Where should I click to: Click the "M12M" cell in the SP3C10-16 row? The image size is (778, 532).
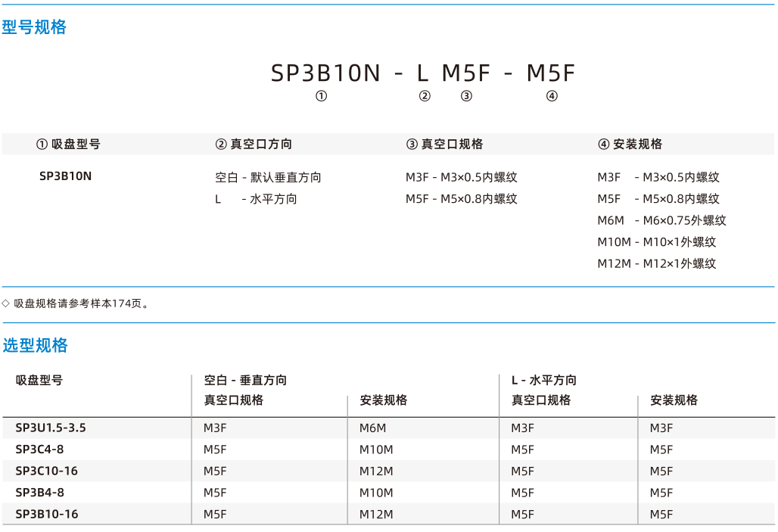[376, 471]
